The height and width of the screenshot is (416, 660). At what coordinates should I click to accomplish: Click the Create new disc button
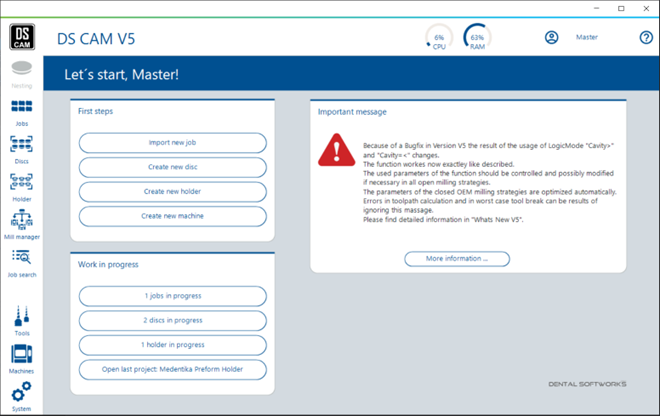point(173,167)
